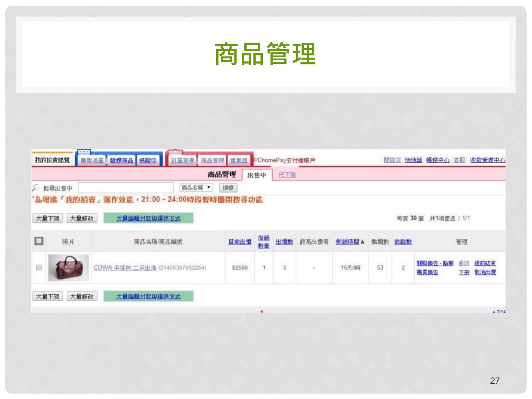Open 收款管理中心 link

tap(488, 160)
